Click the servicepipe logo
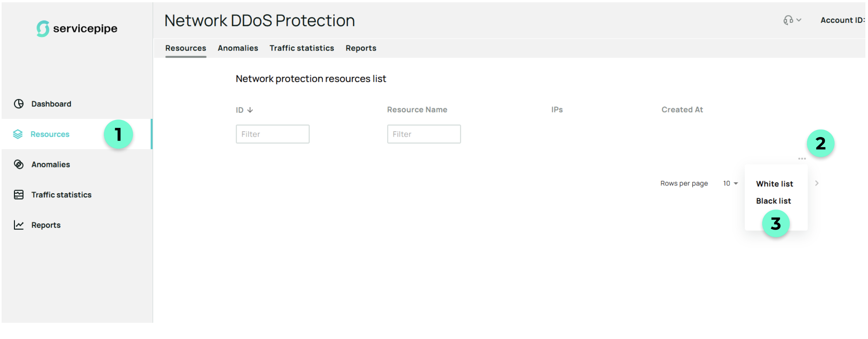 coord(77,29)
